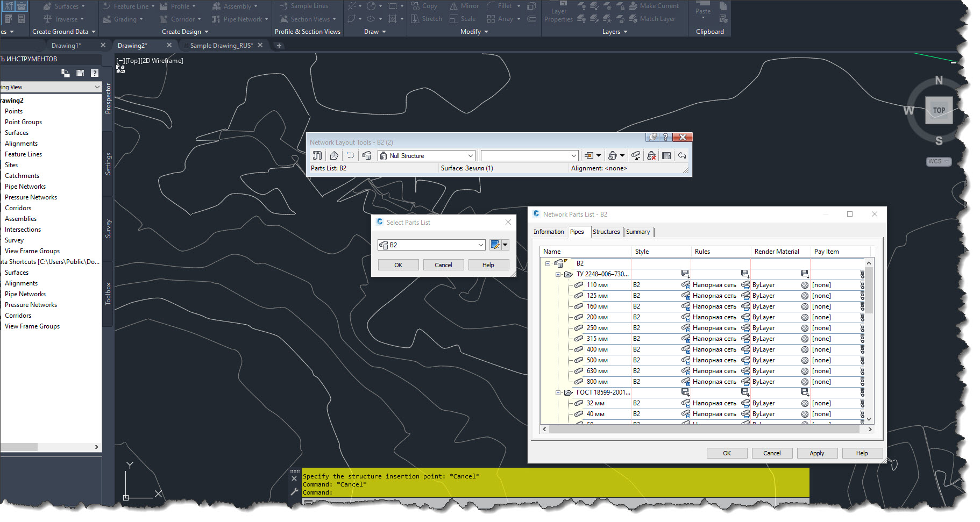980x522 pixels.
Task: Click the Delete Pipe Network Object icon
Action: (651, 155)
